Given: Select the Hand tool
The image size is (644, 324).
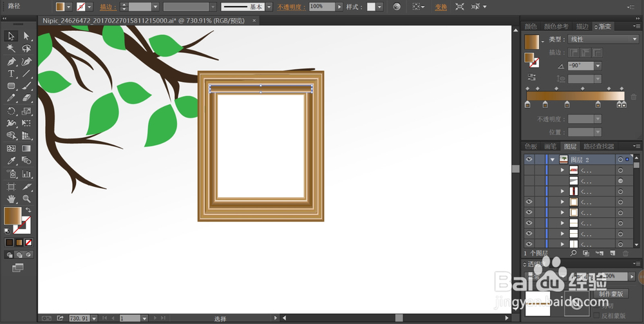Looking at the screenshot, I should pyautogui.click(x=11, y=199).
